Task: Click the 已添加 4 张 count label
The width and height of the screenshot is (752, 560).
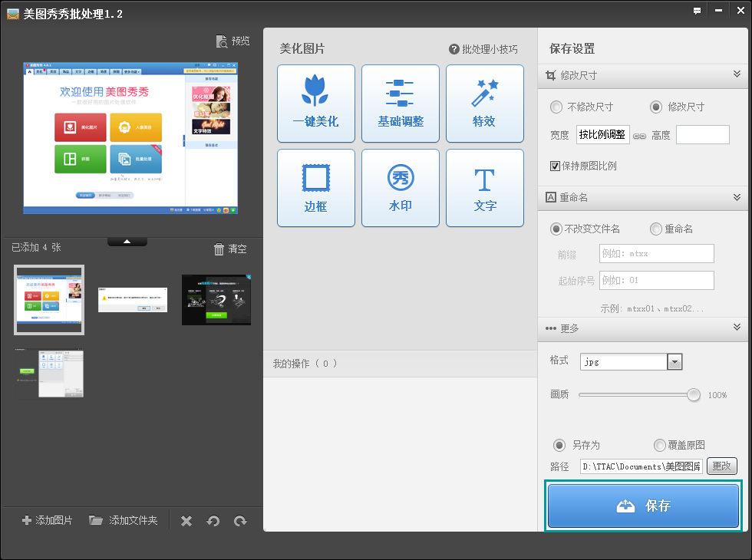Action: coord(37,247)
